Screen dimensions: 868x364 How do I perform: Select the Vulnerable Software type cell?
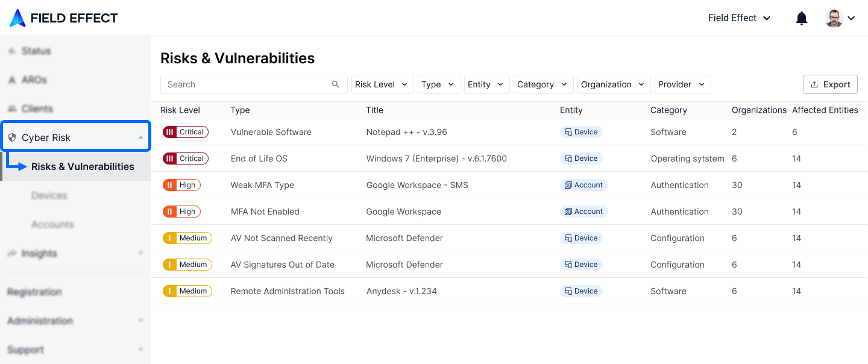271,132
